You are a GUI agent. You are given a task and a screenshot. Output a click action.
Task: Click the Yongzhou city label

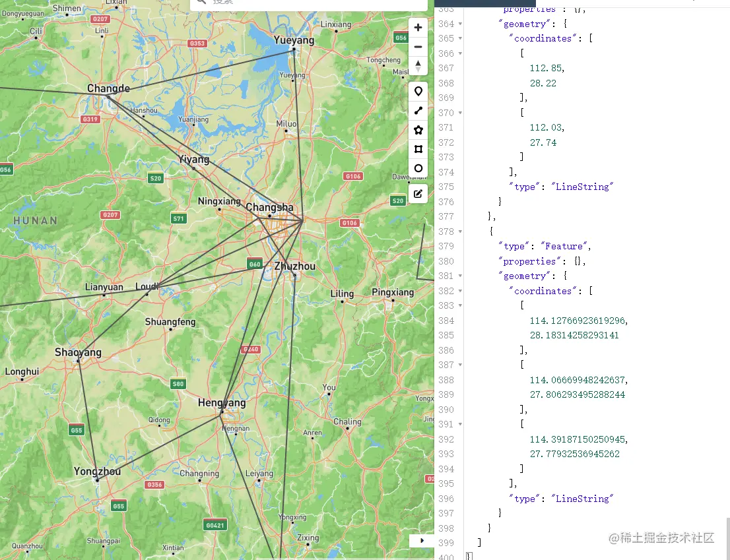97,472
